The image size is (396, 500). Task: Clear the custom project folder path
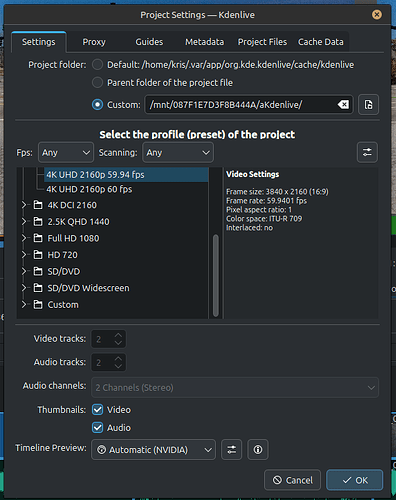[x=343, y=105]
